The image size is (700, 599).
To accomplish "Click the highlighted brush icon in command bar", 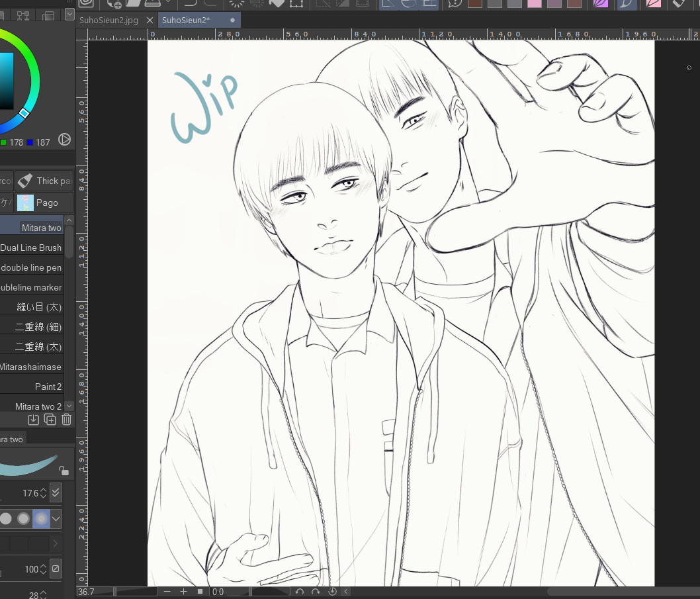I will click(626, 3).
